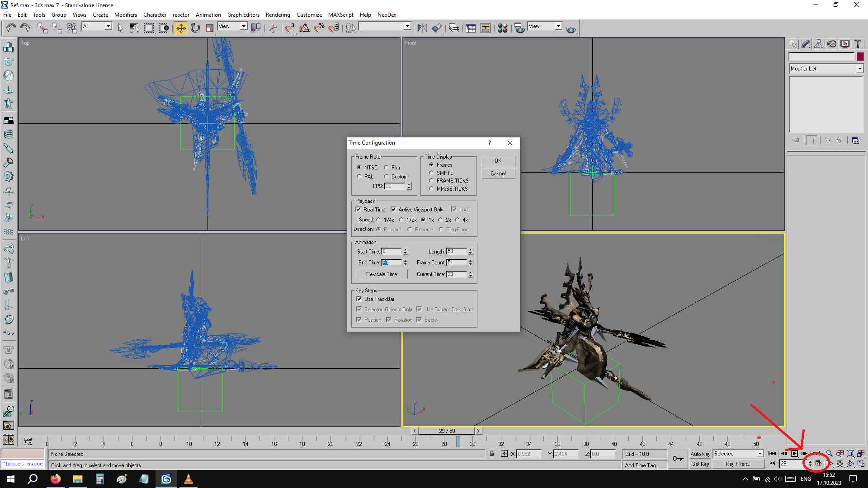Choose SMPTE time display
Image resolution: width=868 pixels, height=488 pixels.
pos(432,173)
